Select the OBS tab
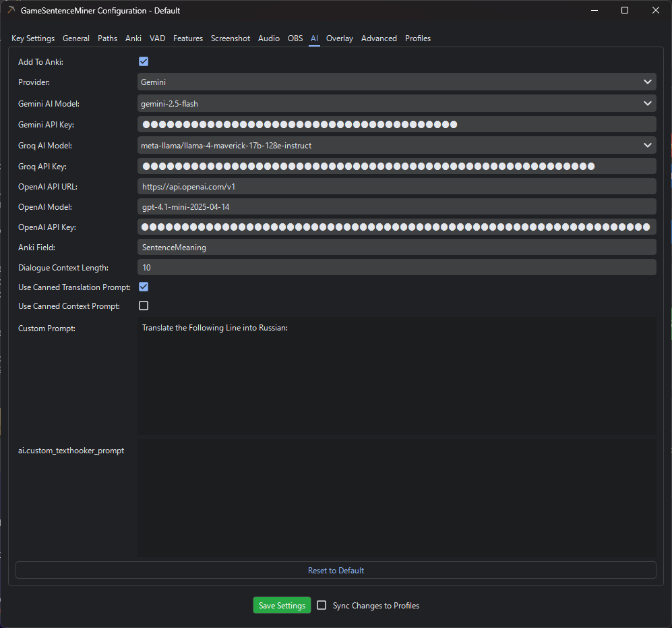Screen dimensions: 672x628 [295, 38]
